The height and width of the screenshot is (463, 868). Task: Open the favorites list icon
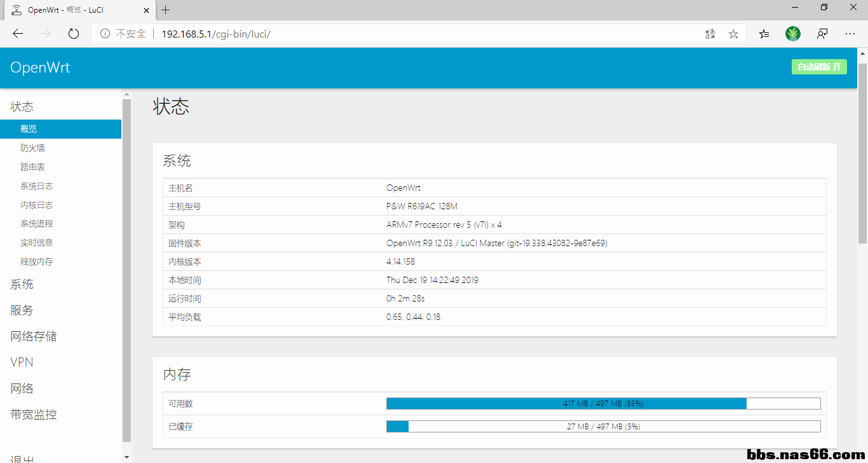pos(764,34)
